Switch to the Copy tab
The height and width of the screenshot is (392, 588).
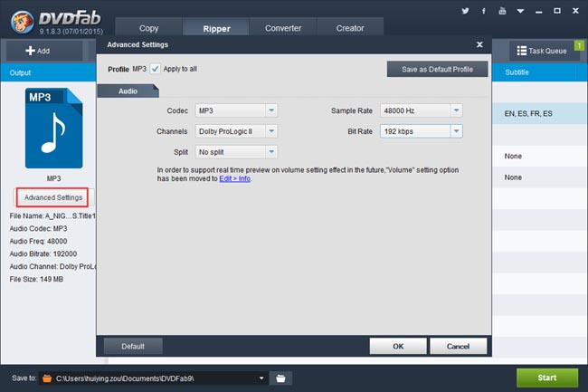tap(149, 28)
